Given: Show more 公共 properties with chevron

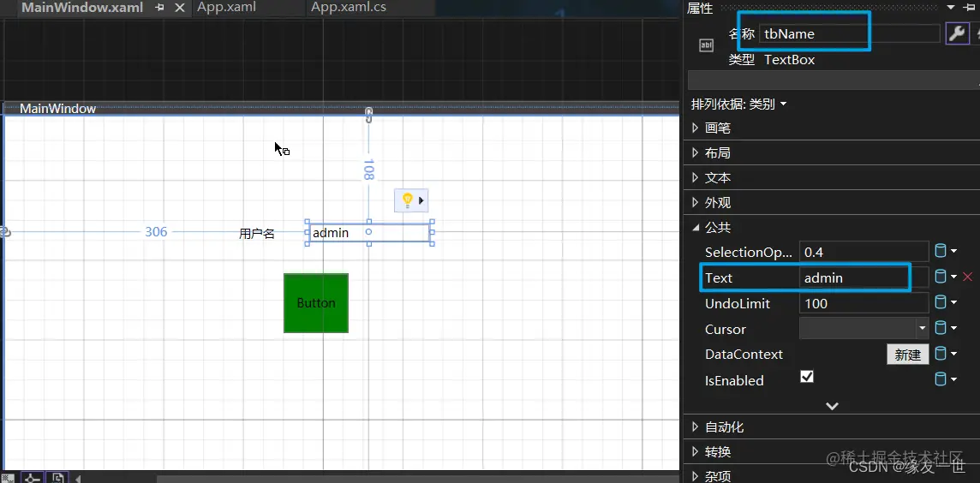Looking at the screenshot, I should click(x=832, y=406).
